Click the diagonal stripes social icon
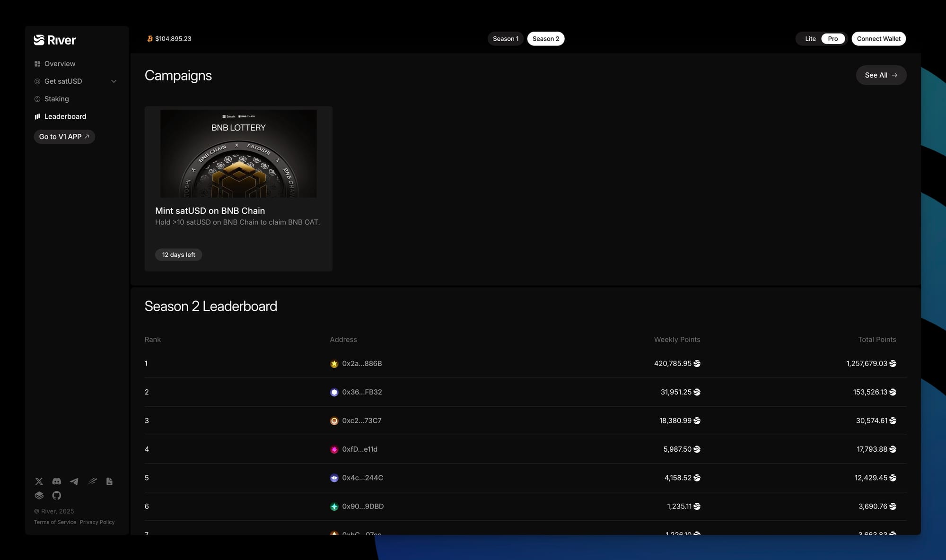 (x=92, y=481)
